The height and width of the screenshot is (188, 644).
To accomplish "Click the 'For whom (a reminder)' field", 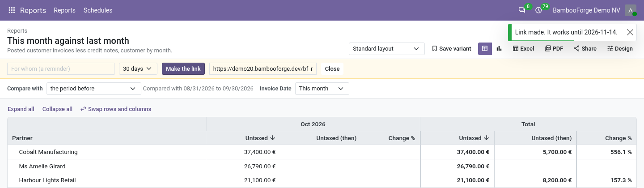I will tap(61, 69).
